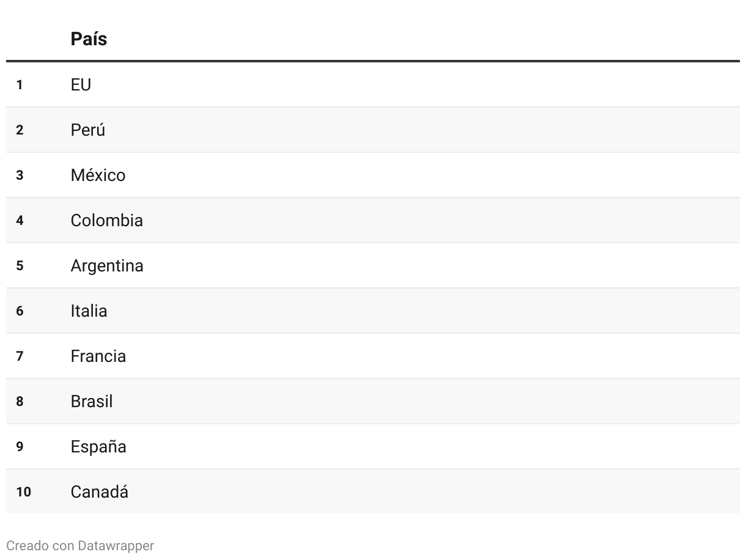The width and height of the screenshot is (746, 560).
Task: Select the Perú row
Action: pos(373,130)
